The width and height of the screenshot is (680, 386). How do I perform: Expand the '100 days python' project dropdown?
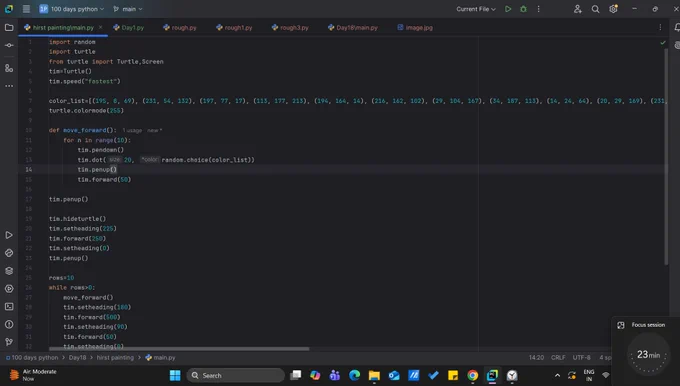click(72, 9)
